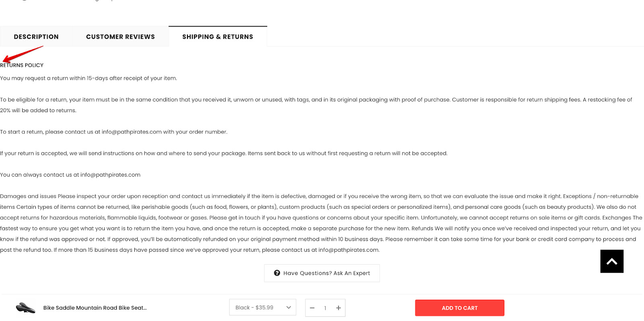644x321 pixels.
Task: Click the Returns Policy heading
Action: point(22,65)
